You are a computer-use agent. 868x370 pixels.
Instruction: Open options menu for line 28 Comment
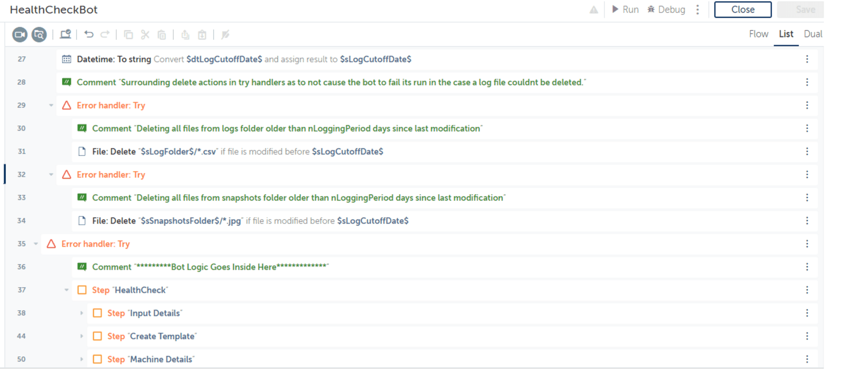click(x=807, y=82)
